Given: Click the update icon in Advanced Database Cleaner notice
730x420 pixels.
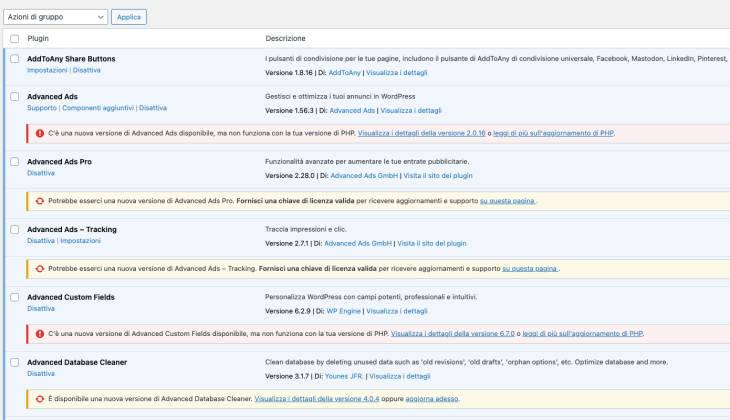Looking at the screenshot, I should pos(40,399).
